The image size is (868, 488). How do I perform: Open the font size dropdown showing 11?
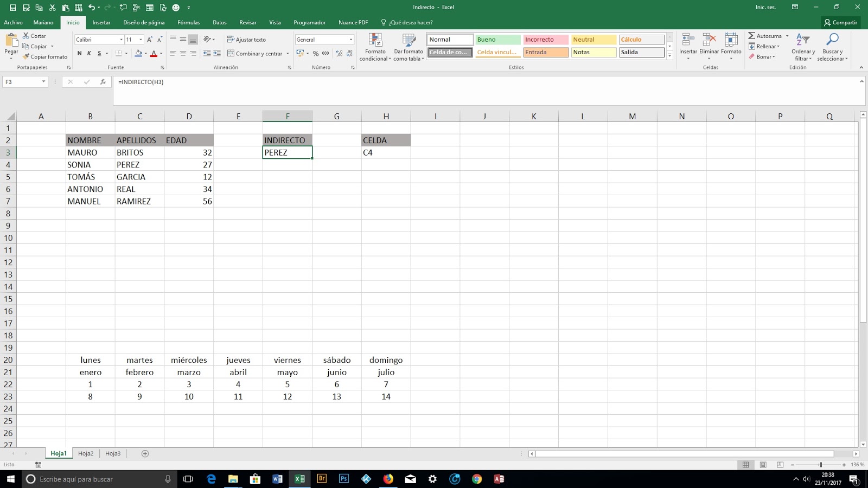141,40
